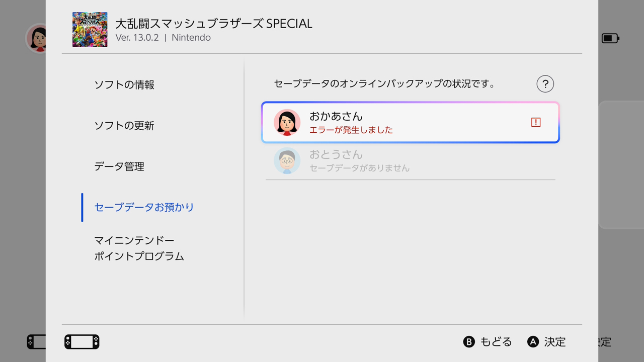
Task: Open help with the question mark icon
Action: [x=545, y=84]
